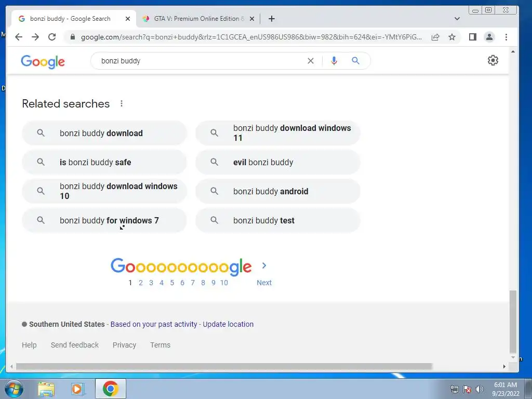
Task: Click the Update location link
Action: point(228,324)
